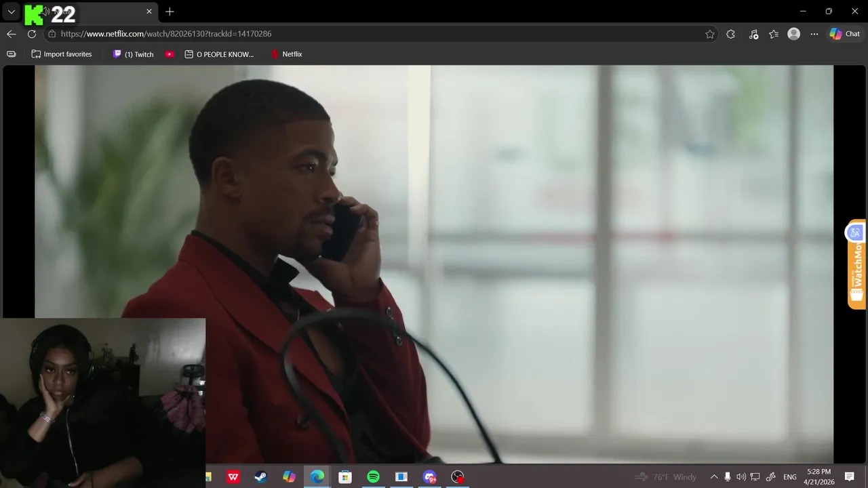Switch ENG input language indicator
868x488 pixels.
click(x=790, y=477)
